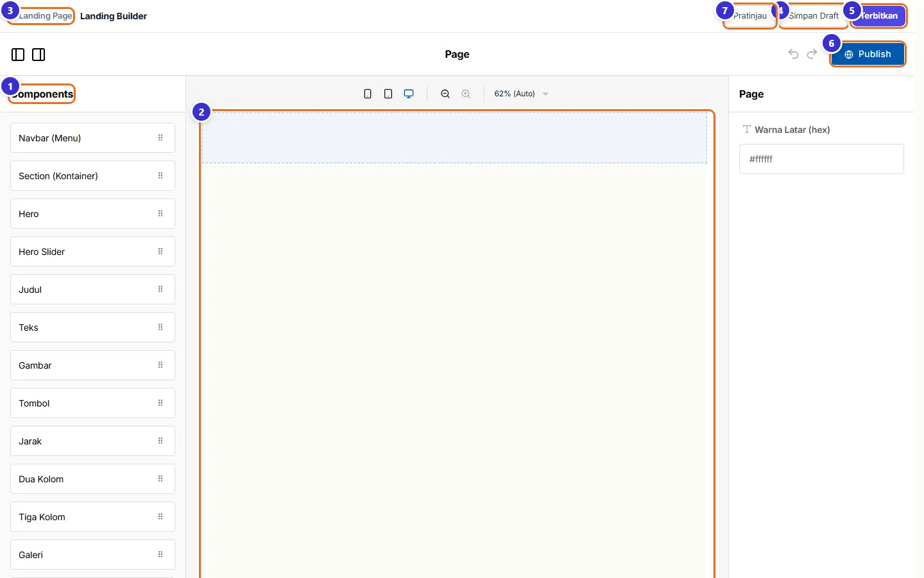This screenshot has height=578, width=924.
Task: Toggle the left sidebar panel
Action: click(x=18, y=55)
